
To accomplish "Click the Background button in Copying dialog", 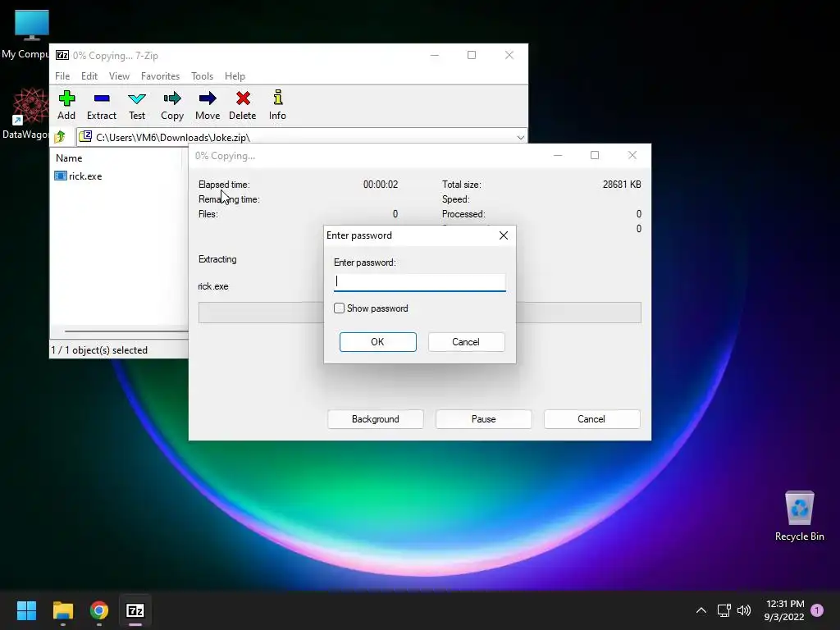I will pos(376,419).
